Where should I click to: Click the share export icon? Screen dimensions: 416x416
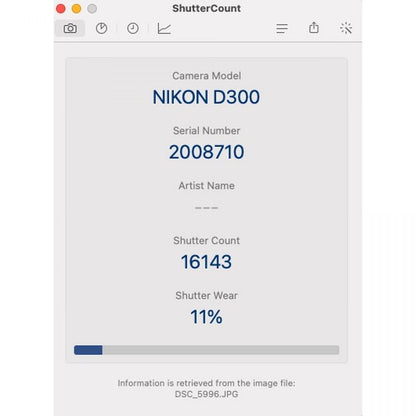tap(314, 28)
